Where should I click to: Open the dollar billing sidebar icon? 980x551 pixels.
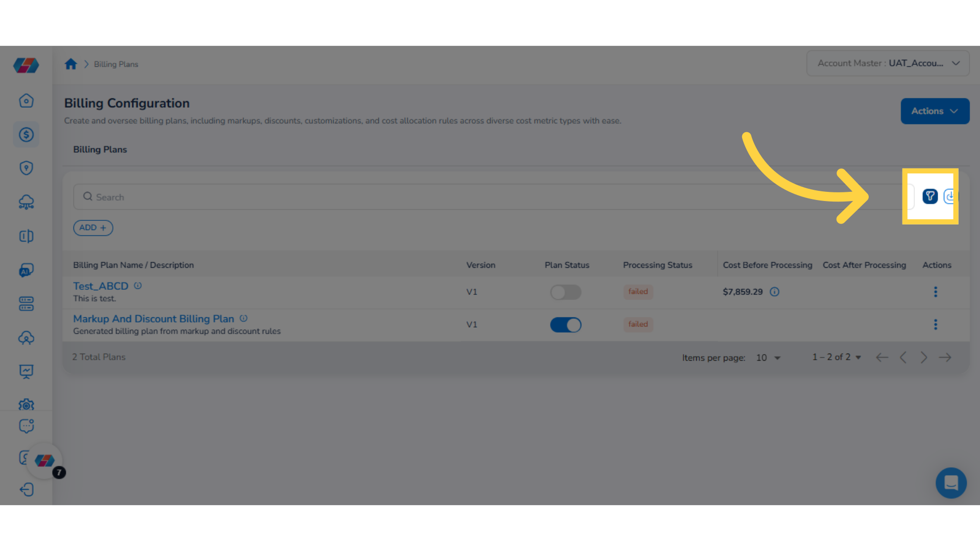[x=26, y=135]
